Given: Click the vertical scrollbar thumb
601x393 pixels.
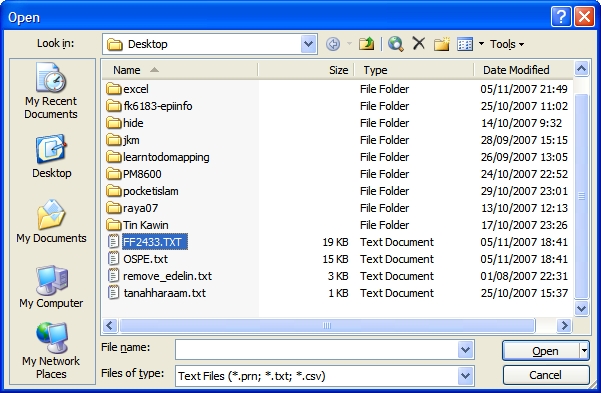Looking at the screenshot, I should pyautogui.click(x=581, y=196).
